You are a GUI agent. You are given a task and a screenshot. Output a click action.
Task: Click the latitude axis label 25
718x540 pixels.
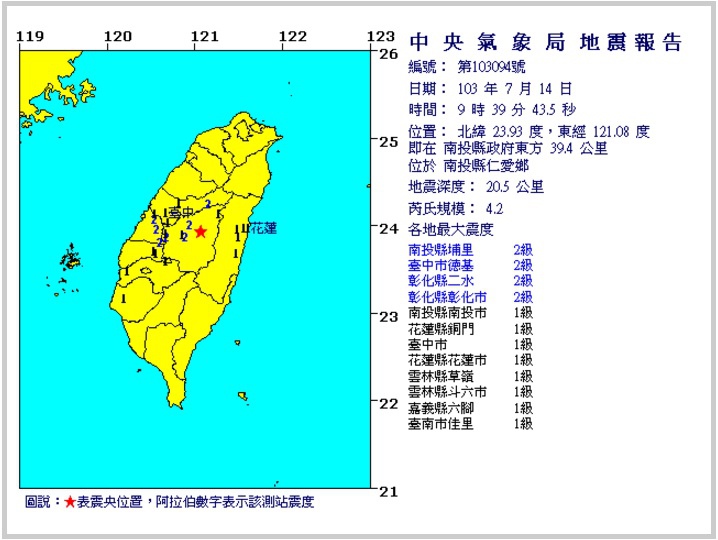tap(389, 142)
